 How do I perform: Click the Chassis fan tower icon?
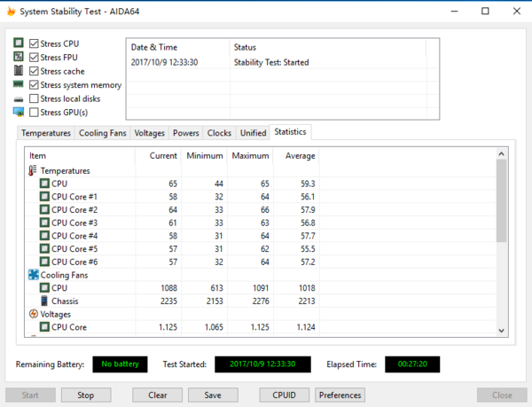tap(44, 301)
